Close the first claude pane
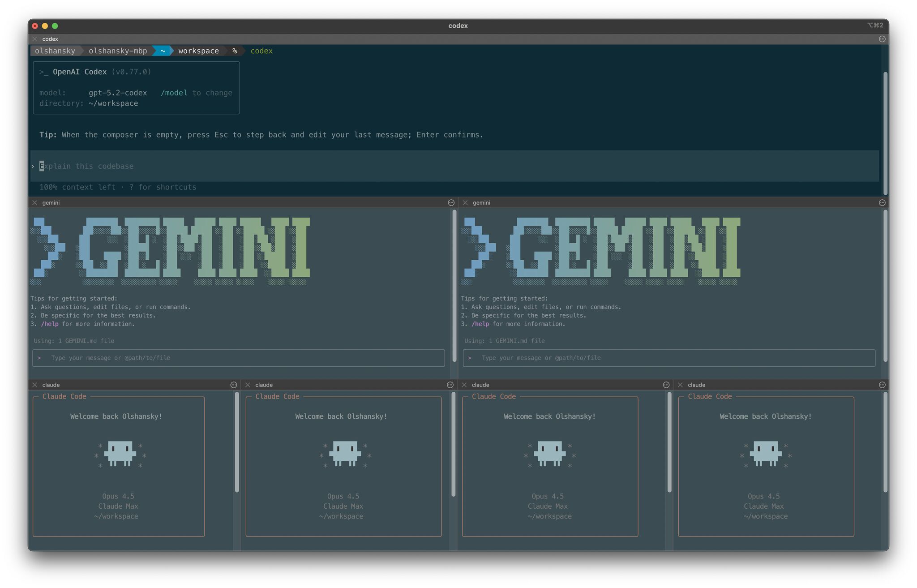The width and height of the screenshot is (917, 588). coord(35,385)
